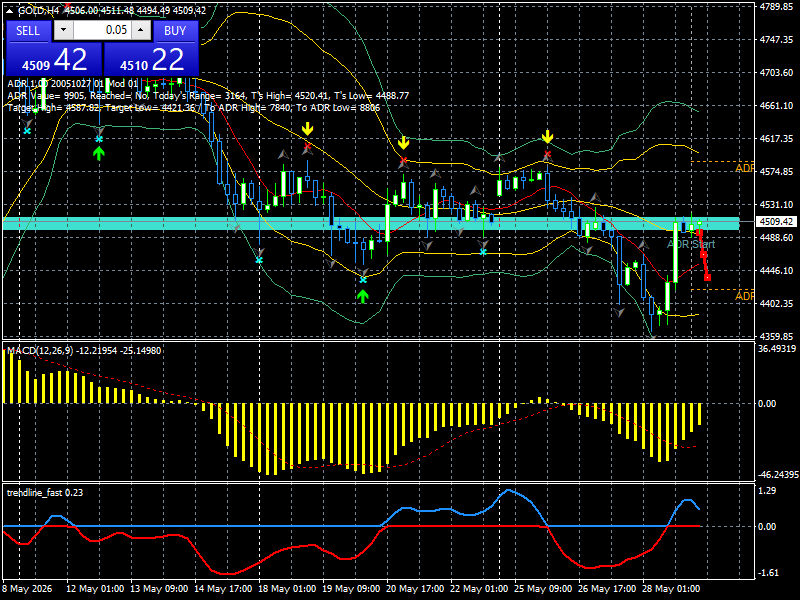Screen dimensions: 800x600
Task: Click the GOLD,H4 chart title text
Action: click(39, 10)
